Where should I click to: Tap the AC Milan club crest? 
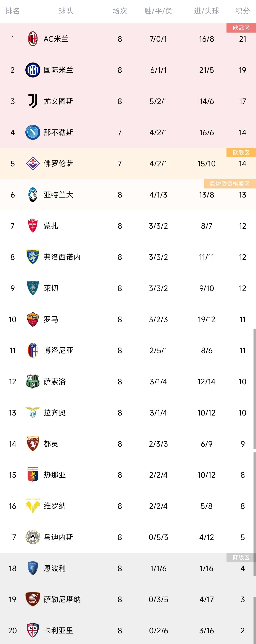click(33, 39)
